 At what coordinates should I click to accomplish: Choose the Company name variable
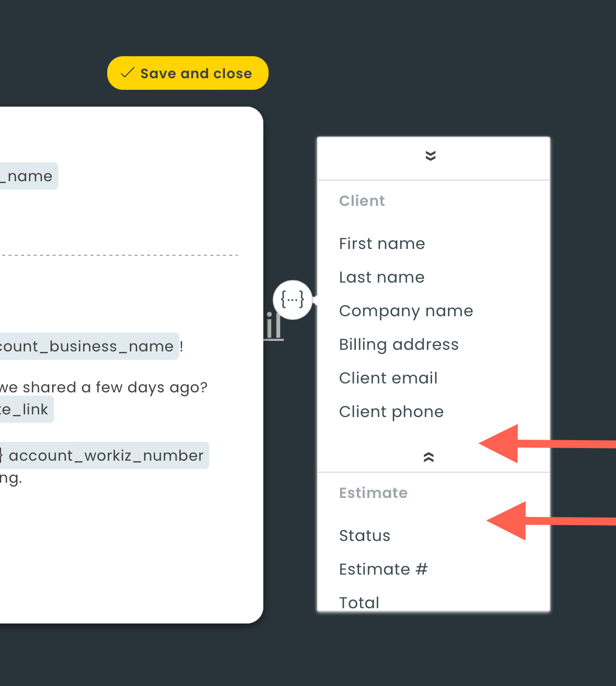tap(406, 311)
